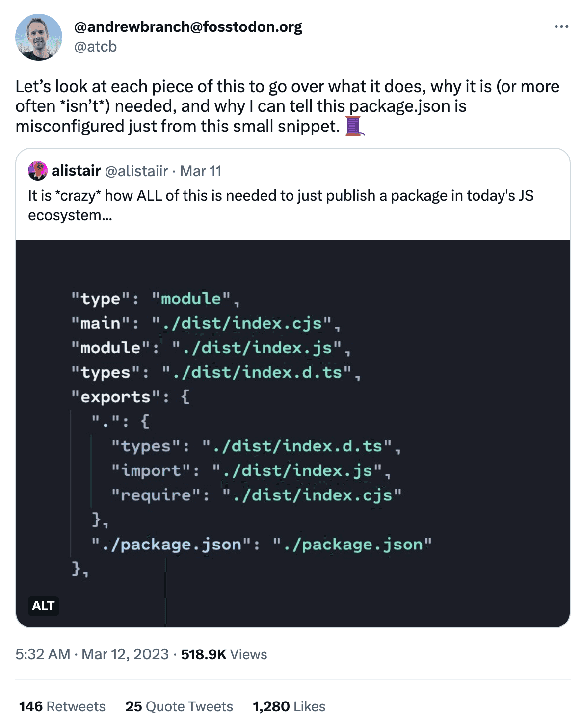Viewport: 583px width, 728px height.
Task: Open the @andrewbranch@fosstodon.org display name
Action: click(188, 26)
